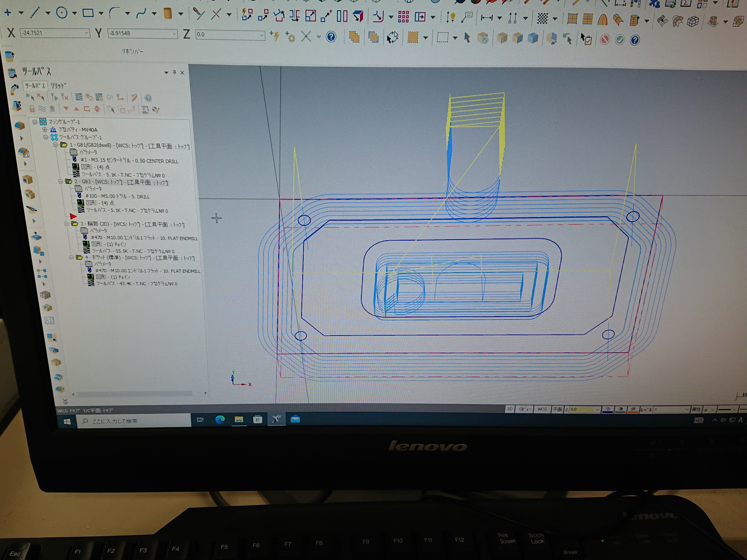The image size is (747, 560).
Task: Click the toolpath panel help icon
Action: (148, 98)
